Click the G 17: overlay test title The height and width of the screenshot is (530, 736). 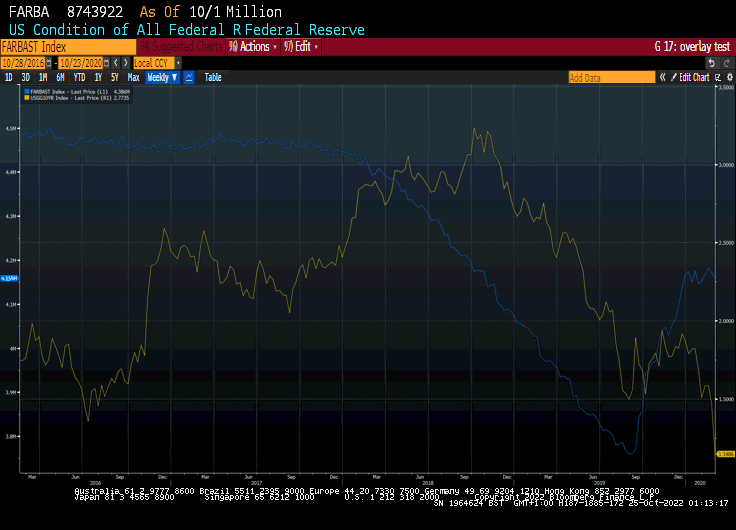(x=692, y=46)
